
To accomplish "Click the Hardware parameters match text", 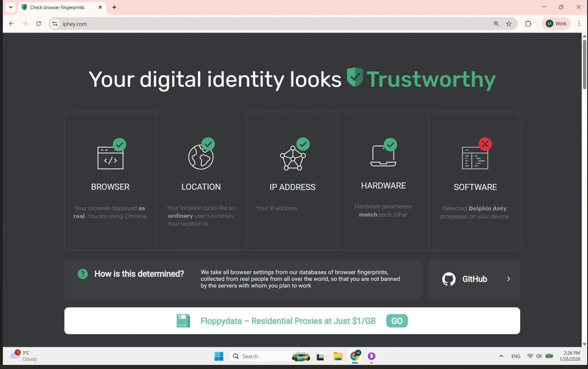I will pos(383,210).
